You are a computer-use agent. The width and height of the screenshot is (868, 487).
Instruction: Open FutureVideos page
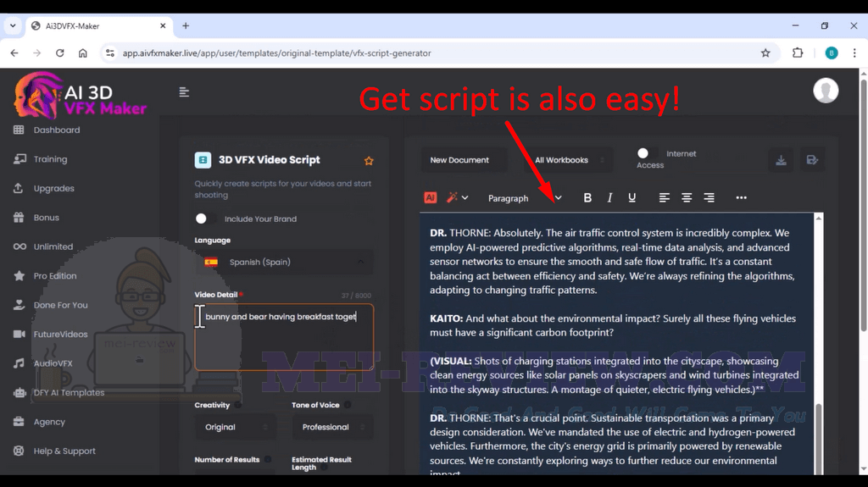61,335
